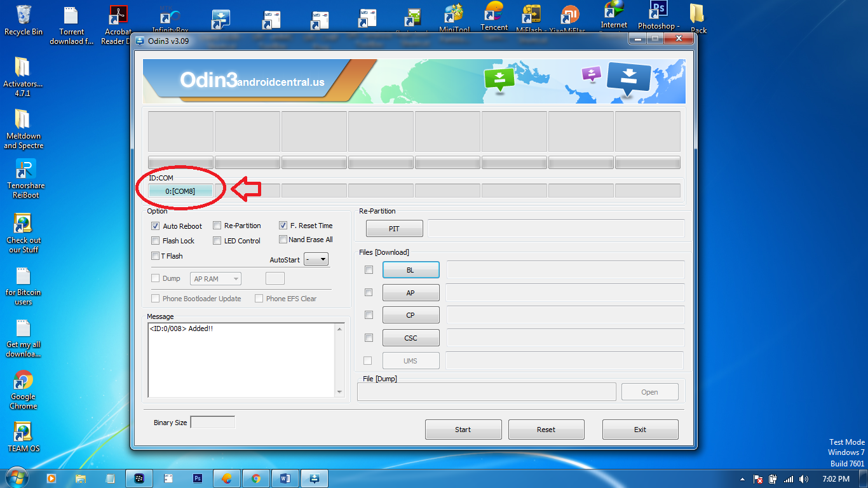868x488 pixels.
Task: Open the media player taskbar icon
Action: coord(51,478)
